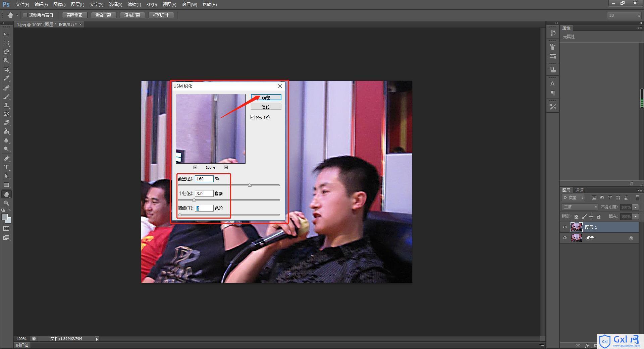Open the layer filter type dropdown

573,198
